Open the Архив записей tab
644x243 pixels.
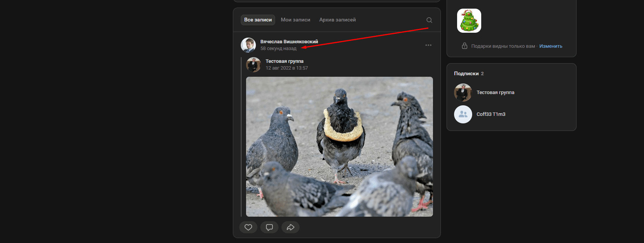[x=337, y=20]
